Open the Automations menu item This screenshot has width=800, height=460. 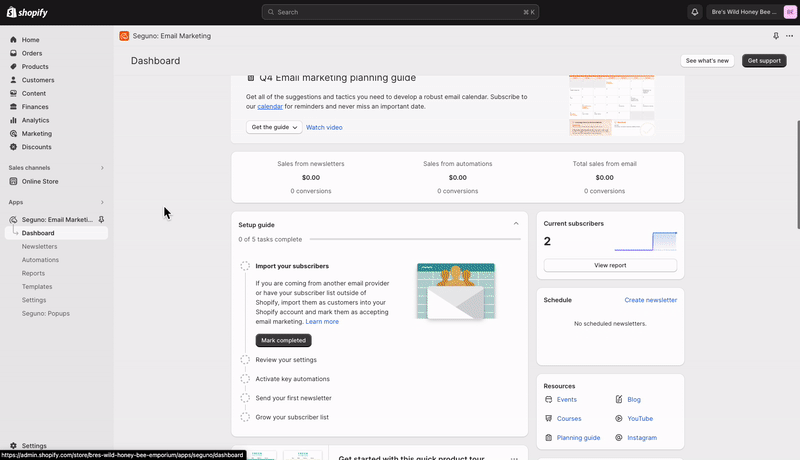[40, 260]
